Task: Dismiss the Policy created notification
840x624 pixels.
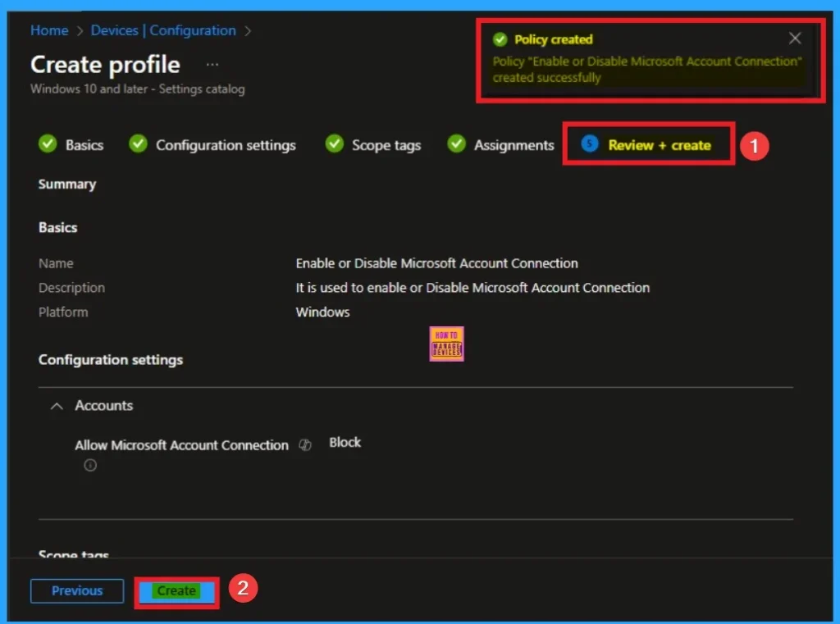Action: pos(794,39)
